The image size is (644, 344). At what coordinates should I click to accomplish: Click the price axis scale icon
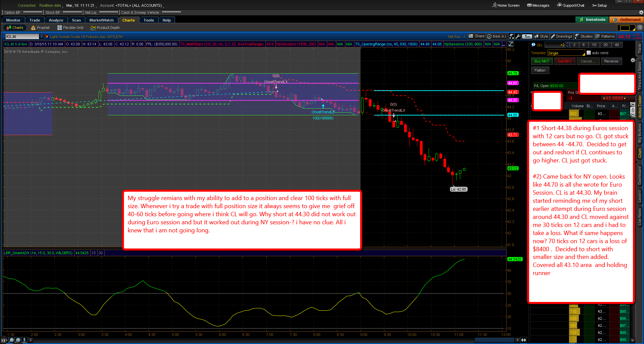(x=511, y=44)
